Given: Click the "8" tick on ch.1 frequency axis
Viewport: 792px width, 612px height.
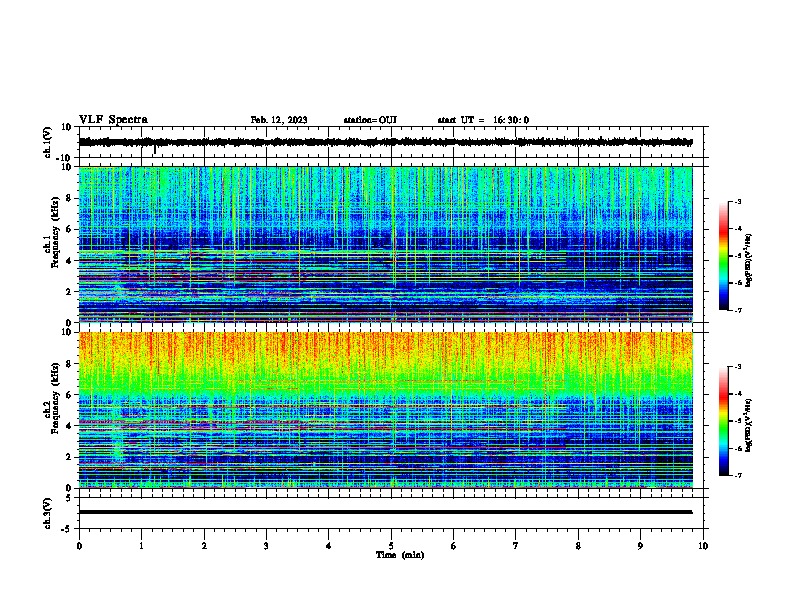Looking at the screenshot, I should click(x=70, y=198).
